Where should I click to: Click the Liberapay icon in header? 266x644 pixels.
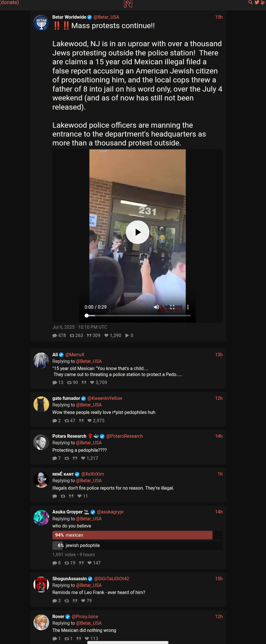pos(263,2)
